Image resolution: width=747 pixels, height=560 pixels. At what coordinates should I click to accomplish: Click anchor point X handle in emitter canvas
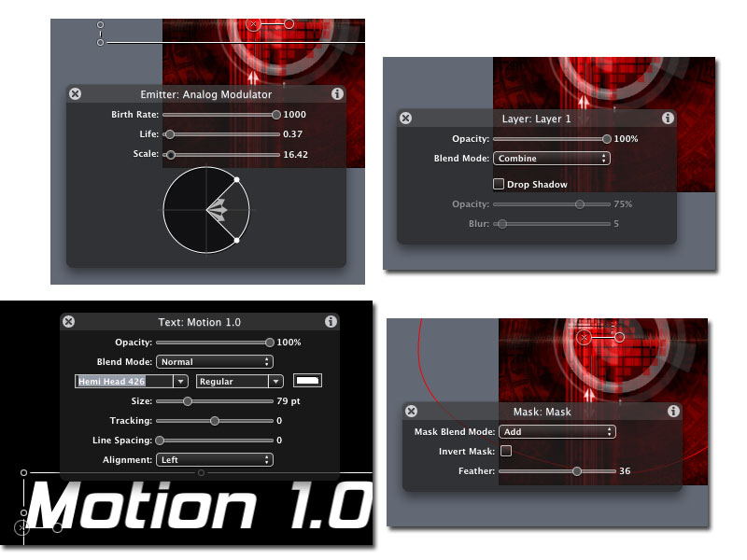coord(253,24)
